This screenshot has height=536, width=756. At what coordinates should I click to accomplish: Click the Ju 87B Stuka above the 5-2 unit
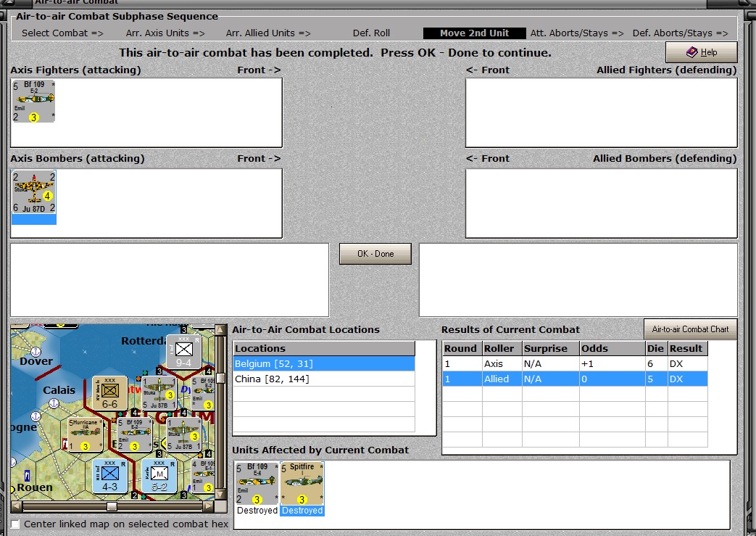coord(183,434)
